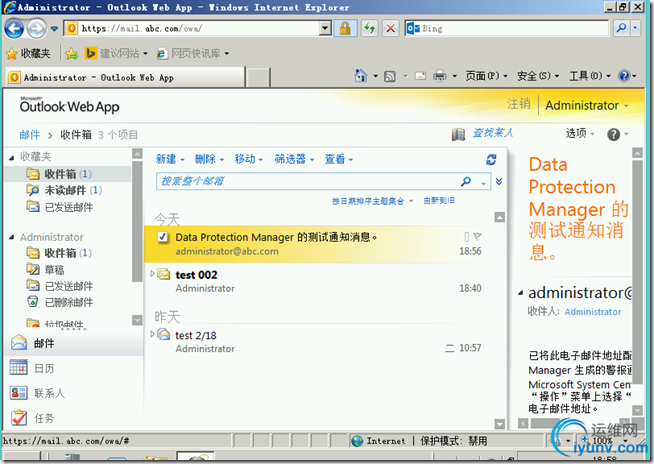Click the category box on the Data Protection Manager message
Viewport: 654px width, 464px height.
coord(466,237)
